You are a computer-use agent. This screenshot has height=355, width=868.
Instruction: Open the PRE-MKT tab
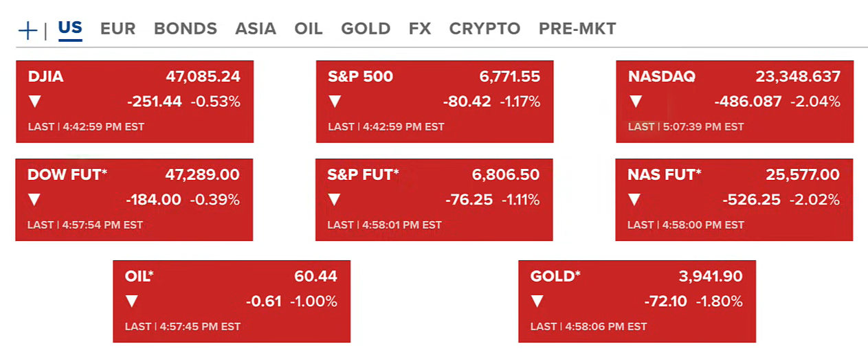point(577,29)
